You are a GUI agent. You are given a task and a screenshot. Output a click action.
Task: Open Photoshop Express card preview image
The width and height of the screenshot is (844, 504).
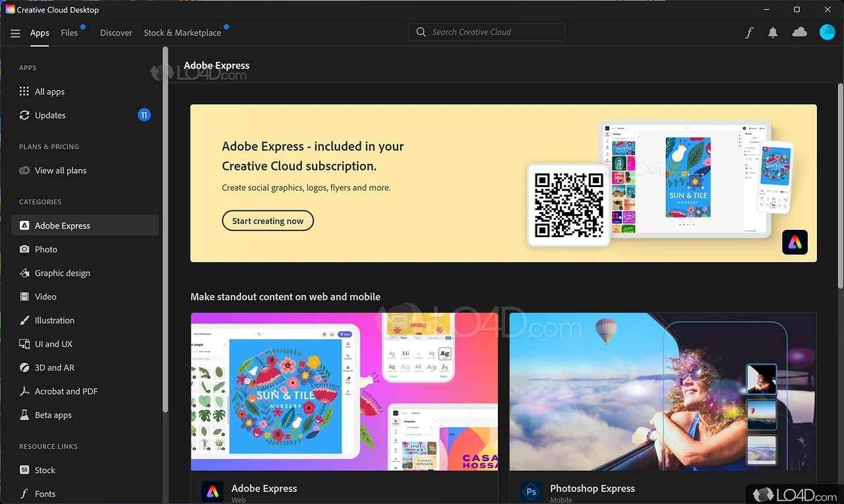point(663,391)
